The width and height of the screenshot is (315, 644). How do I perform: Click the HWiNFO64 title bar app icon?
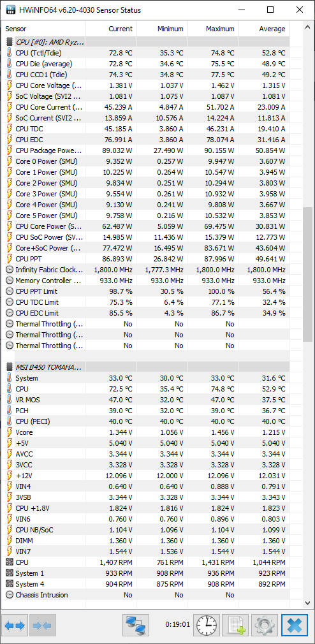click(10, 10)
